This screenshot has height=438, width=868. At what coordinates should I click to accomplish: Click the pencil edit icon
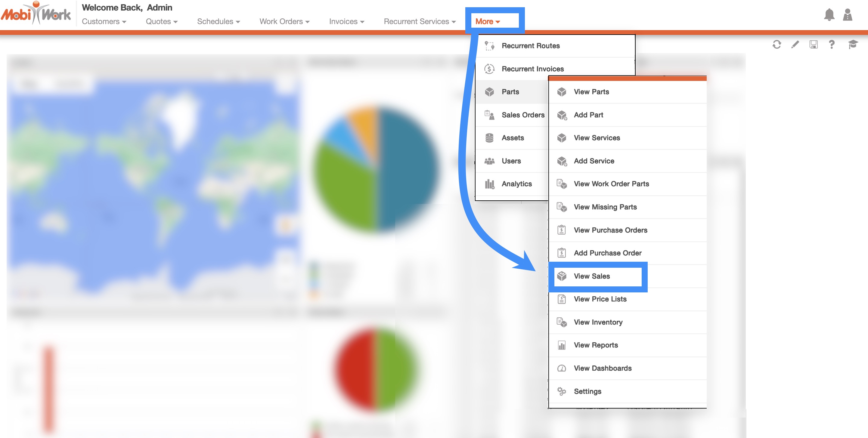pos(795,45)
